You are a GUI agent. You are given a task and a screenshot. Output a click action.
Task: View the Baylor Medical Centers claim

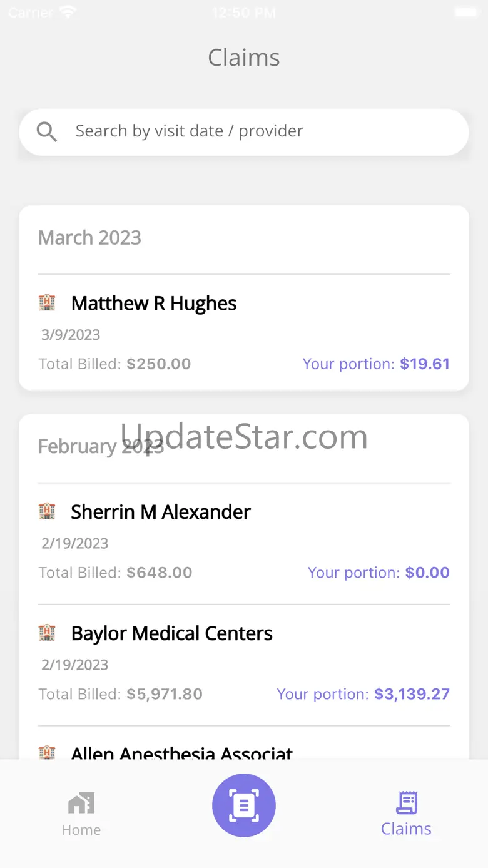(172, 633)
